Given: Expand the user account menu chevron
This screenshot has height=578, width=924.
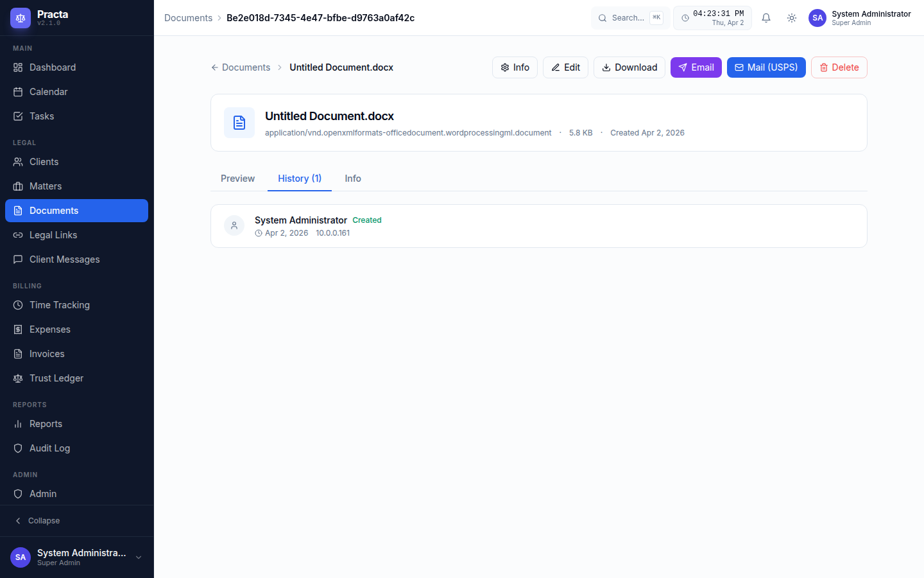Looking at the screenshot, I should (139, 557).
